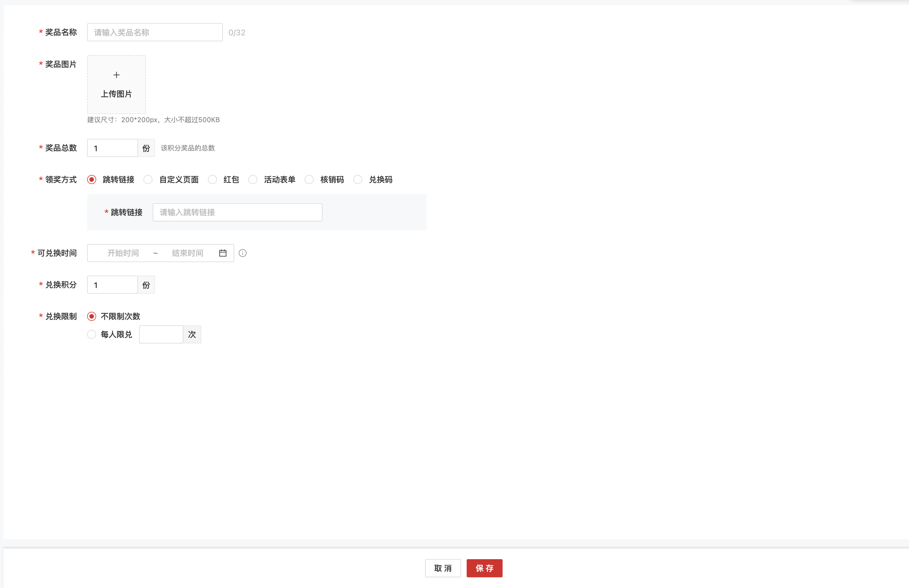Choose 每人限兑 exchange limit
909x588 pixels.
92,334
